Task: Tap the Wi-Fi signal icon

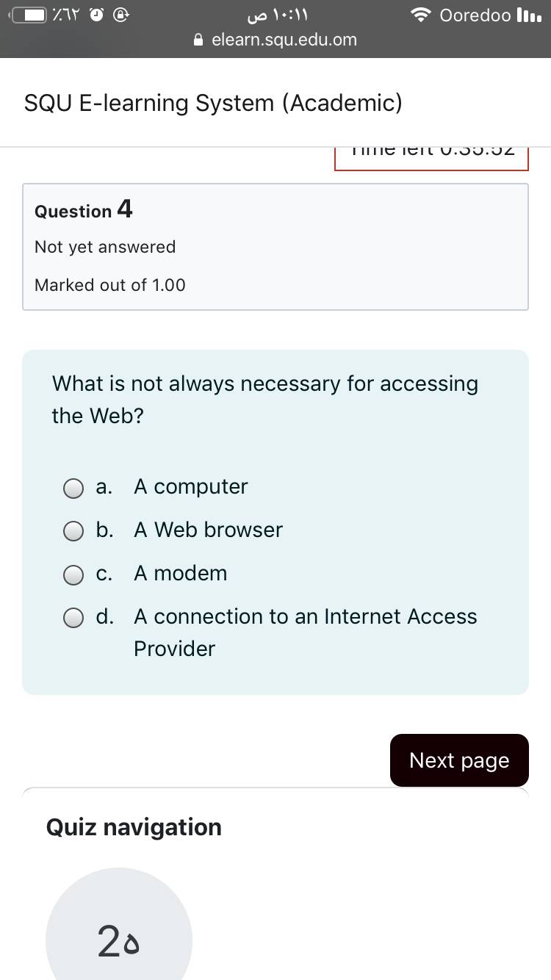Action: pos(421,15)
